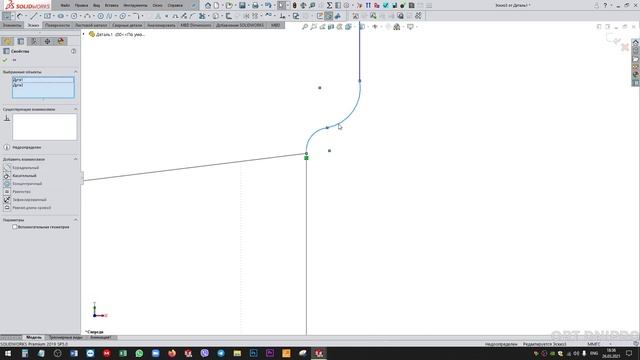The image size is (640, 360).
Task: Click the Zoom to Area icon in view toolbar
Action: coord(313,27)
